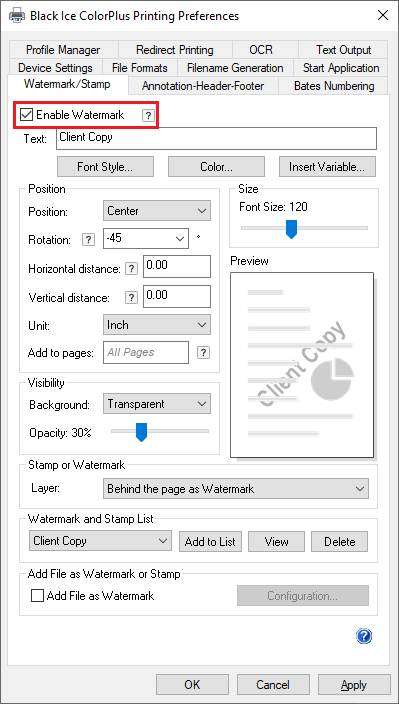Screen dimensions: 399x704
Task: Click the View button
Action: point(276,541)
